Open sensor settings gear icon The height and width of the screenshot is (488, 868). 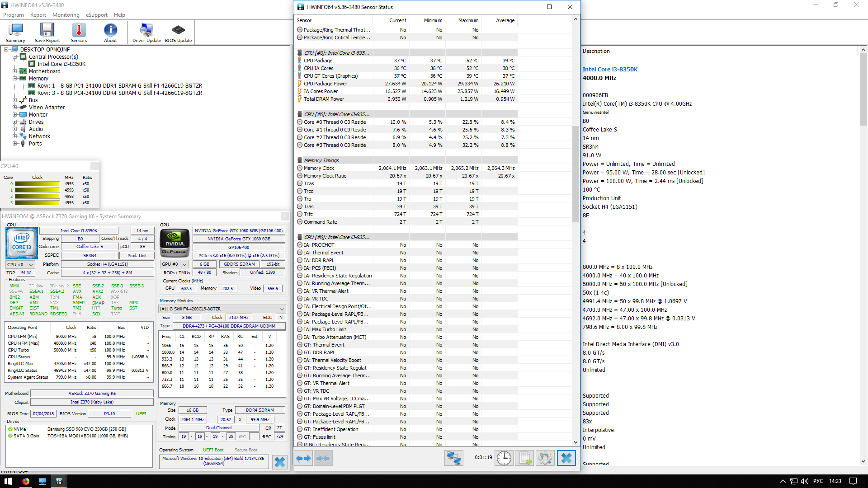click(545, 458)
